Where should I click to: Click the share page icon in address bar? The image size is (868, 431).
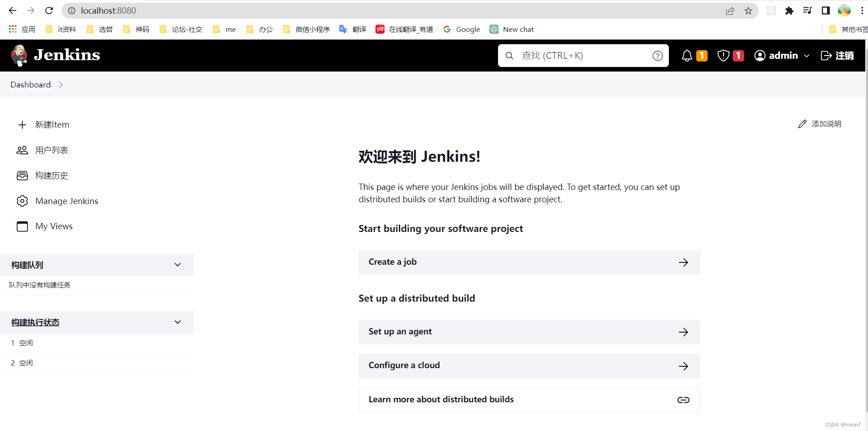[730, 11]
